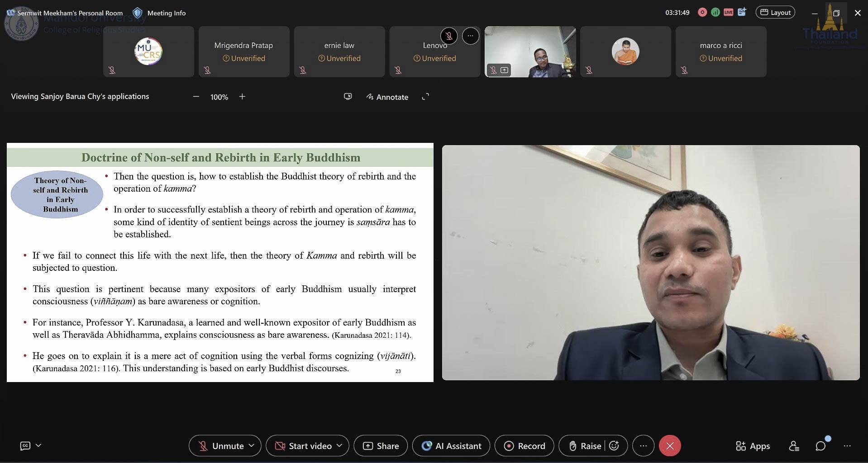The height and width of the screenshot is (463, 868).
Task: Expand the audio options arrow beside Unmute
Action: point(252,446)
